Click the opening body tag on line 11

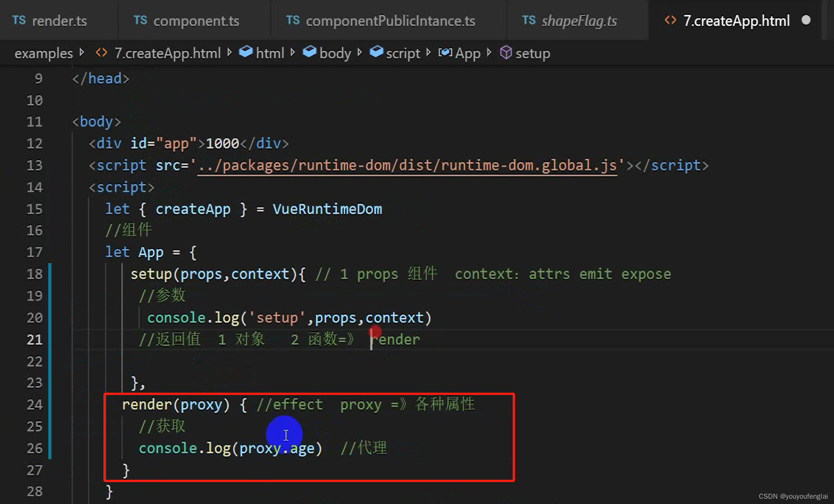pyautogui.click(x=97, y=122)
